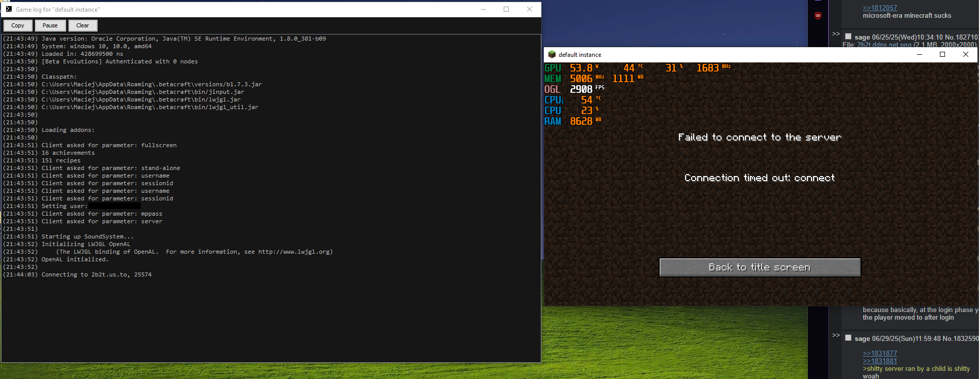This screenshot has height=379, width=980.
Task: Click the 'parameter: stand-alone' log line
Action: (91, 168)
